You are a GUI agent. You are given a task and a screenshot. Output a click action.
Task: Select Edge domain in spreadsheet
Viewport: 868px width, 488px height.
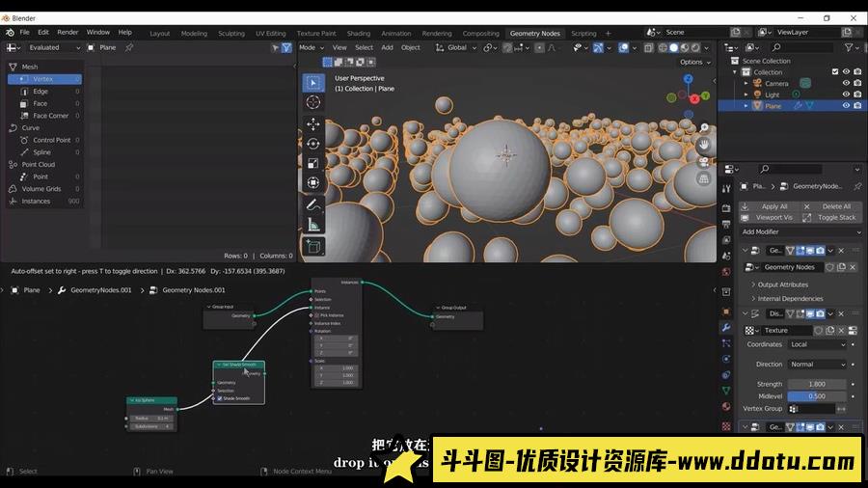coord(44,92)
